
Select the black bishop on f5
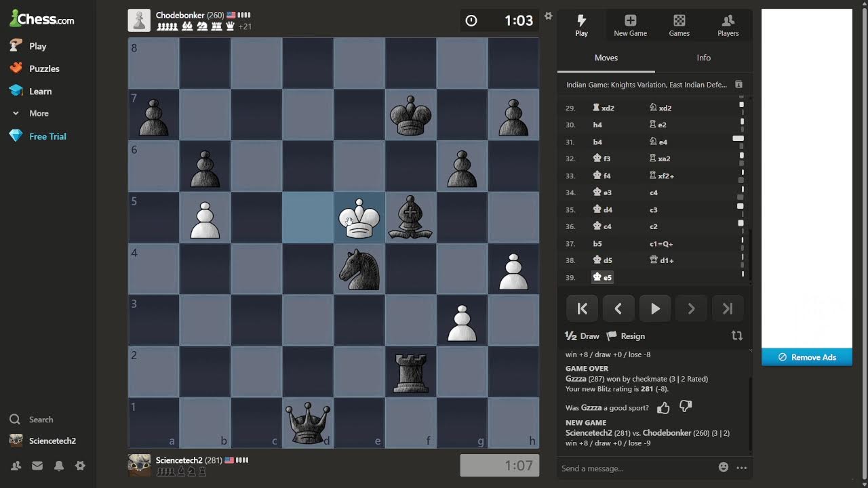click(411, 218)
